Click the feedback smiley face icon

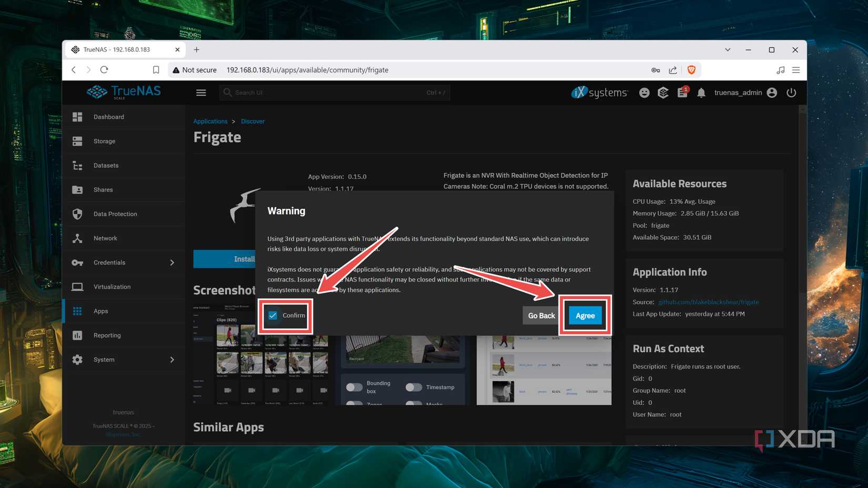[644, 93]
